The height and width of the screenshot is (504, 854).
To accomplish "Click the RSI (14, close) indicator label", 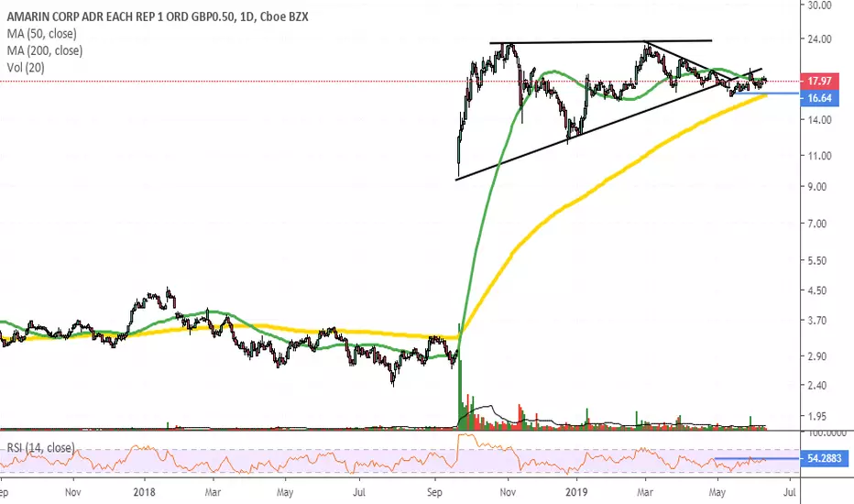I will (41, 448).
